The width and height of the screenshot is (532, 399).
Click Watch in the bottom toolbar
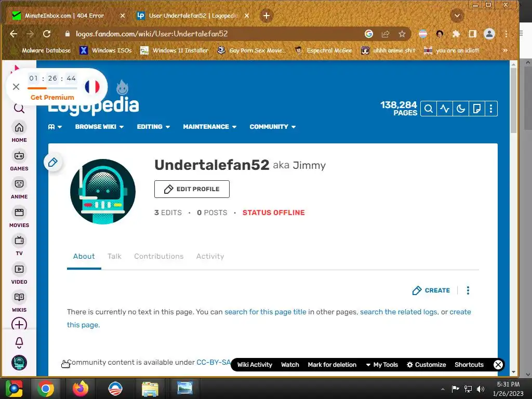tap(290, 365)
